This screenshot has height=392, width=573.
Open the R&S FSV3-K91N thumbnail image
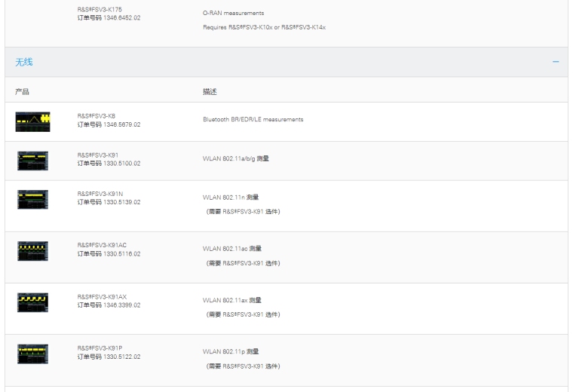coord(32,199)
